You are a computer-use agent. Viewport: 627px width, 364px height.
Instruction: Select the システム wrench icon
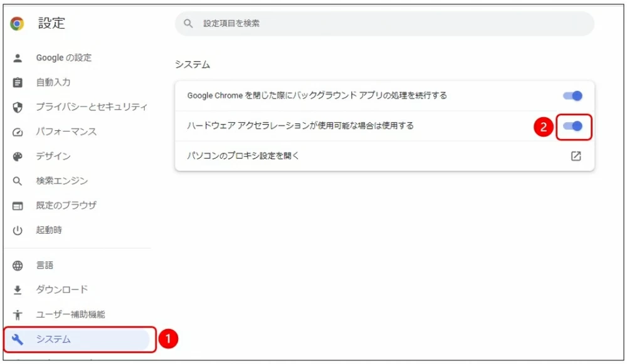(16, 340)
